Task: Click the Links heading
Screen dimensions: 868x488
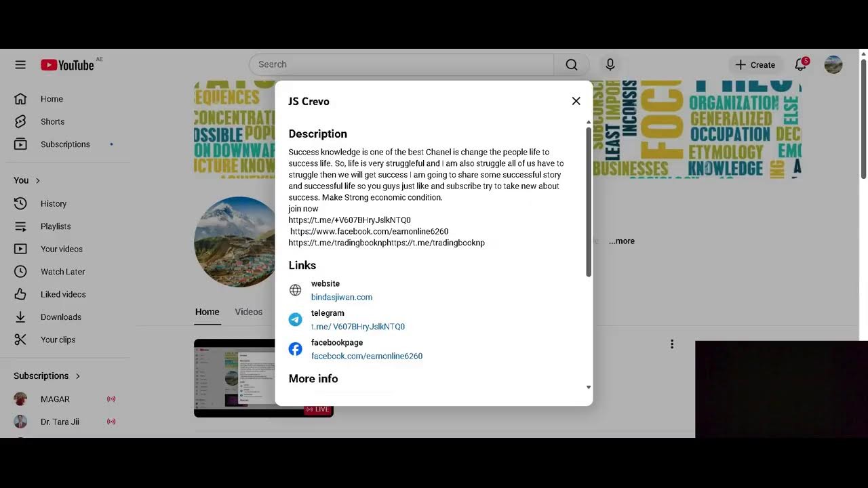Action: [x=302, y=265]
